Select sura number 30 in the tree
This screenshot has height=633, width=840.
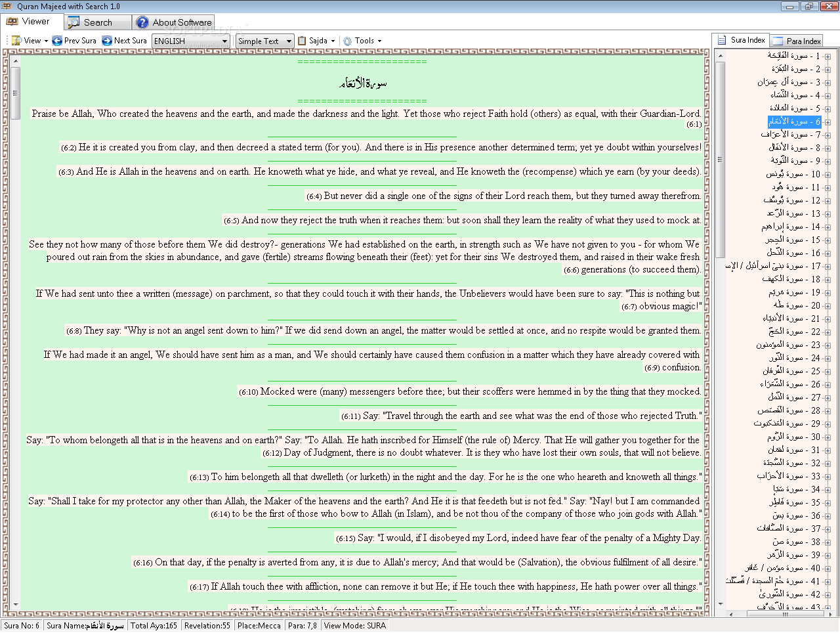pos(794,437)
